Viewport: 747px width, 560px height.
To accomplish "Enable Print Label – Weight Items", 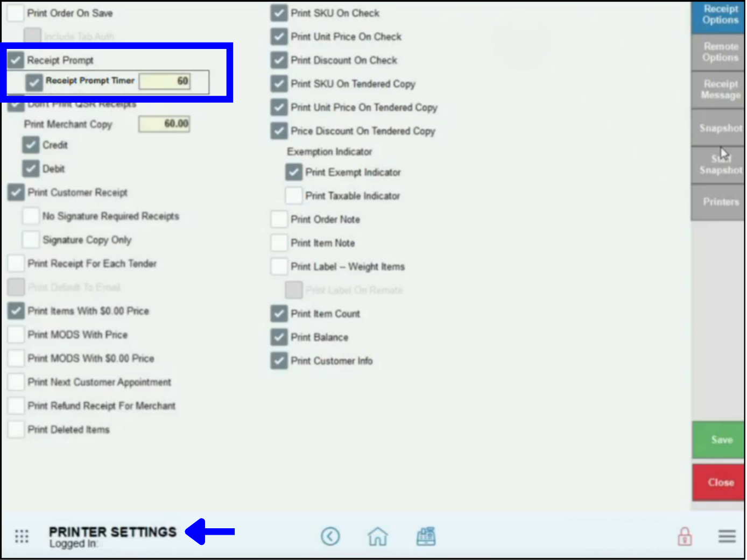I will click(279, 267).
